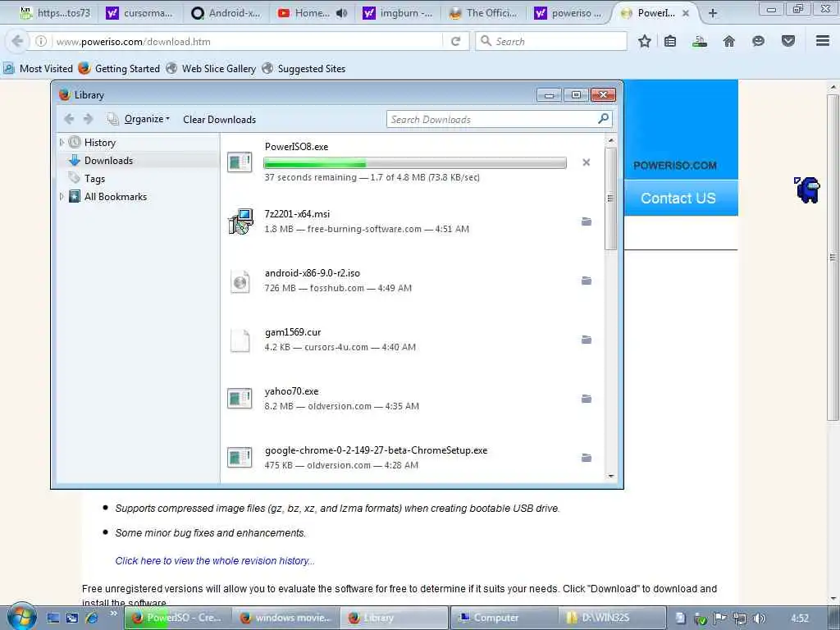Open Getting Started bookmark
840x630 pixels.
pos(120,69)
